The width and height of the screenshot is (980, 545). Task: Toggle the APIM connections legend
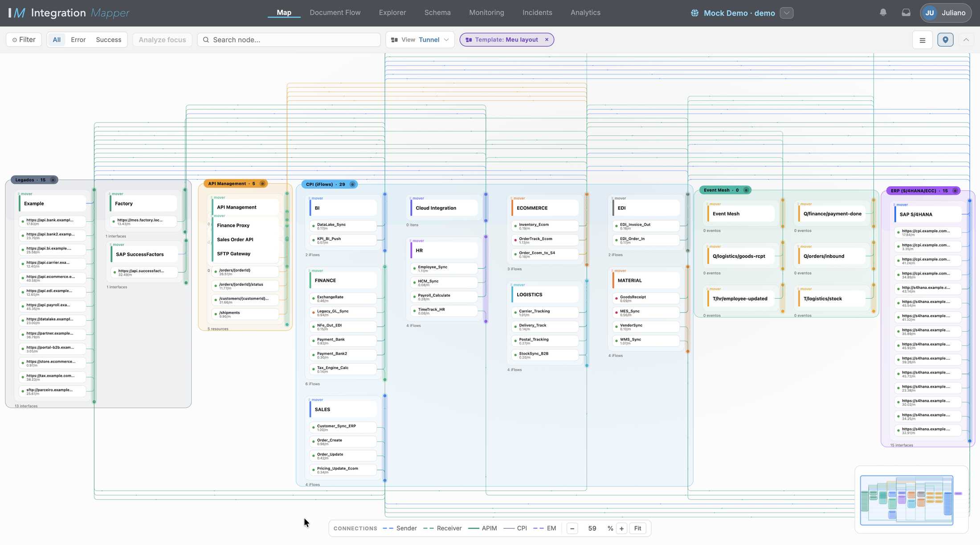[482, 529]
